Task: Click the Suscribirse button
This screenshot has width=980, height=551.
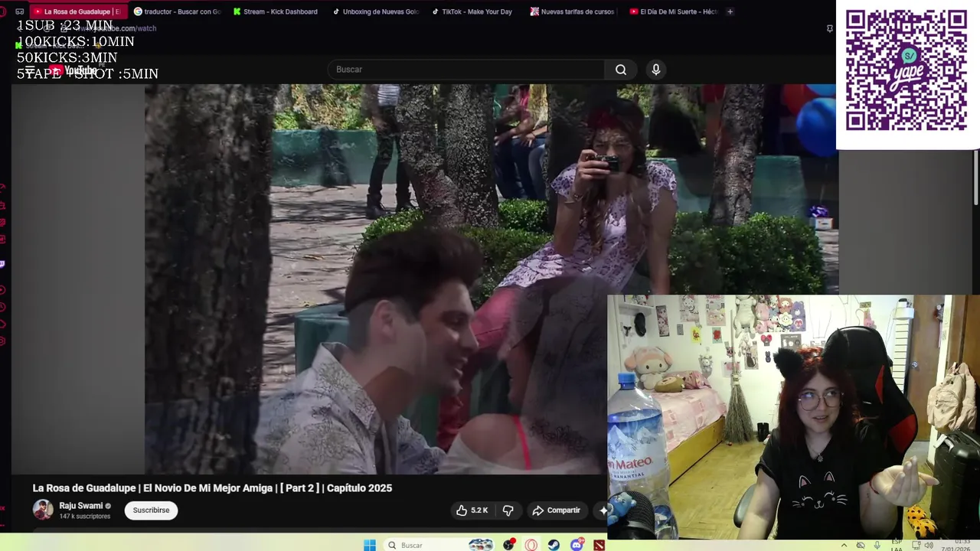Action: [x=151, y=510]
